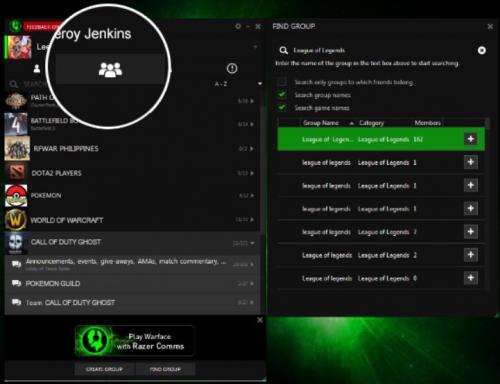Open the Announcements, events, give-aways channel

click(132, 264)
